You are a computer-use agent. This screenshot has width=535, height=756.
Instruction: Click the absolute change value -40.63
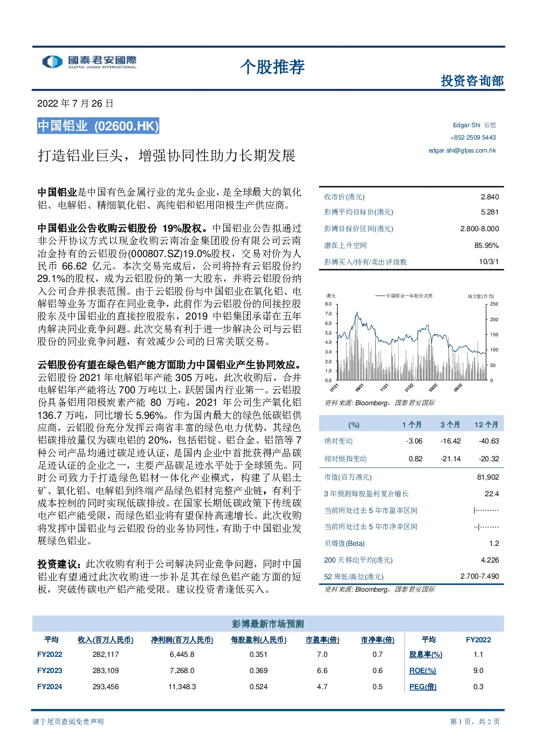click(489, 441)
